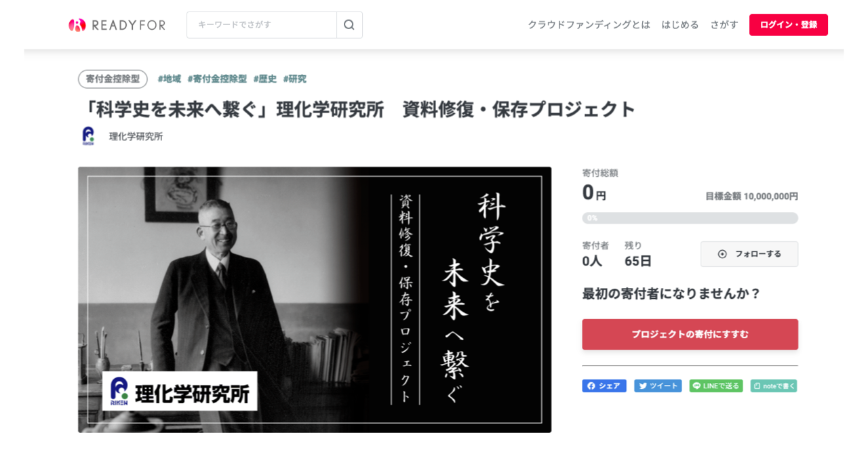Click the donation progress bar
Screen dimensions: 868x454
(690, 218)
